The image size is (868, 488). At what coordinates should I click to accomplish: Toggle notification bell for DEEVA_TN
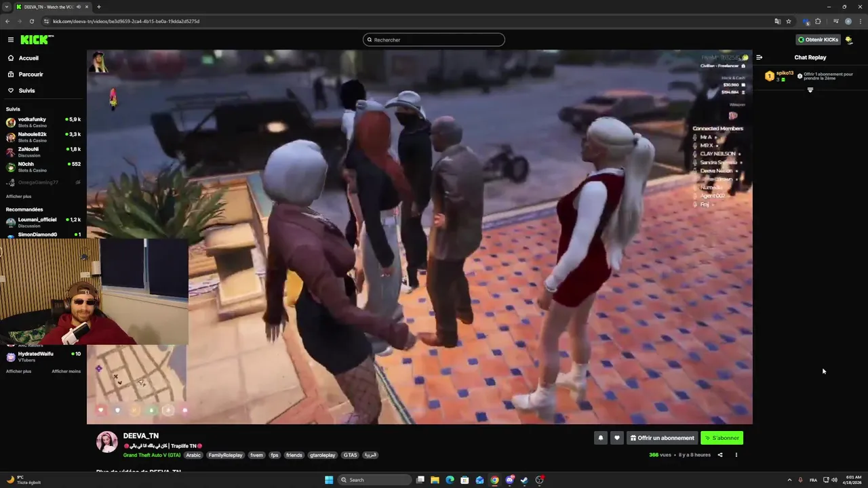point(600,438)
